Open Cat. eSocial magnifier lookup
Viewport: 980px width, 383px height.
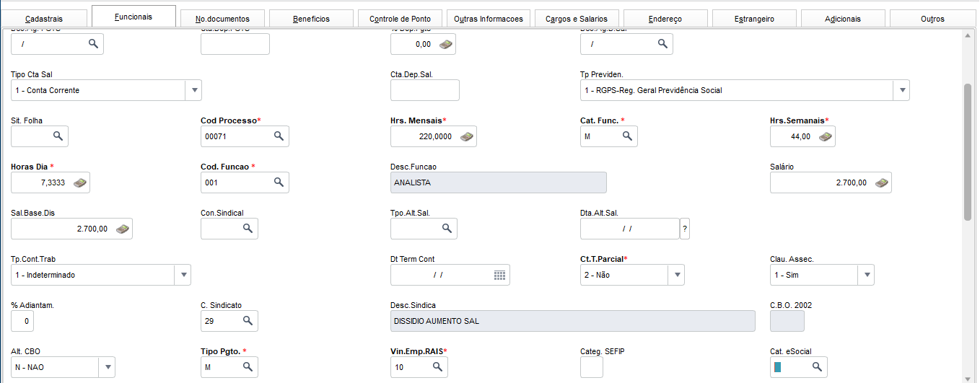pyautogui.click(x=817, y=366)
